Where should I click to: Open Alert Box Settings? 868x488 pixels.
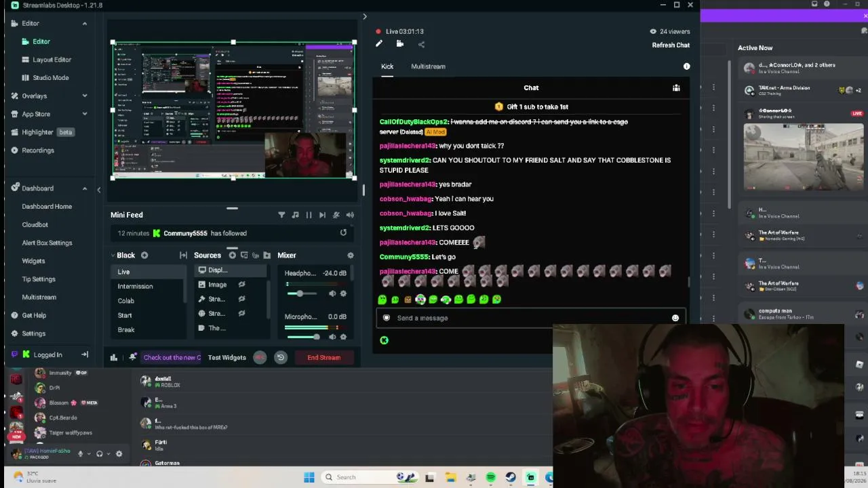47,243
